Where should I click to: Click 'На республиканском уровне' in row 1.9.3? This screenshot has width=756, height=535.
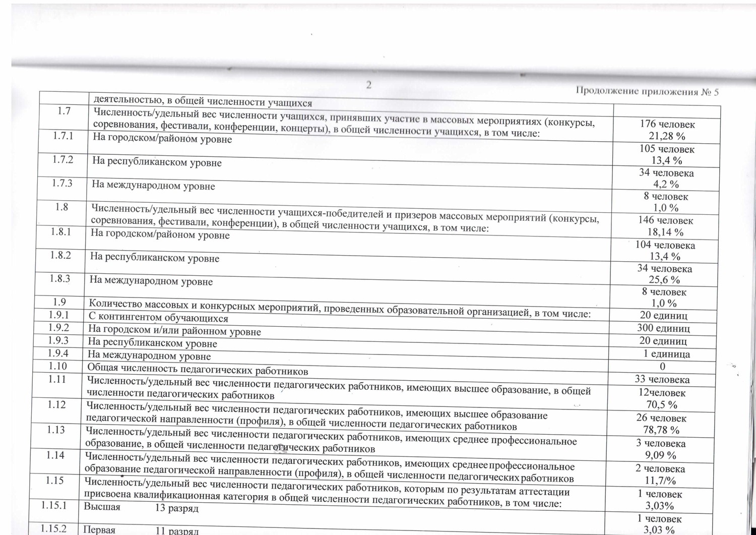point(152,343)
